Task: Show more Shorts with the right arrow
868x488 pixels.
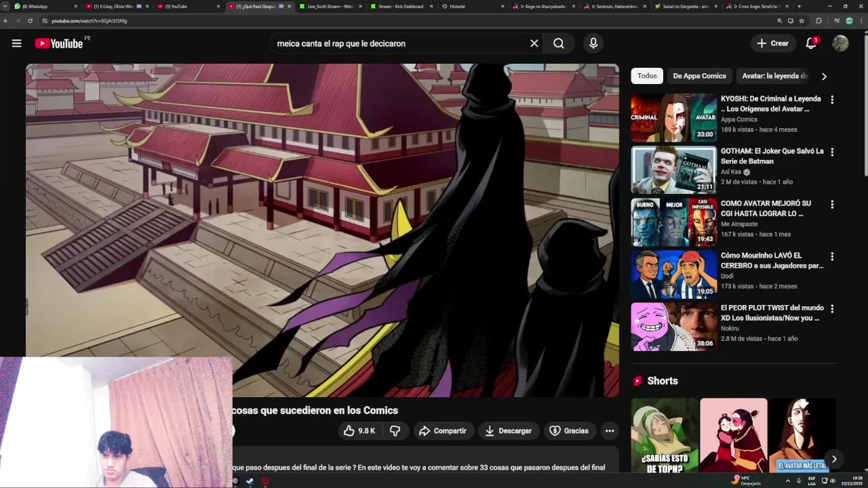Action: [834, 459]
